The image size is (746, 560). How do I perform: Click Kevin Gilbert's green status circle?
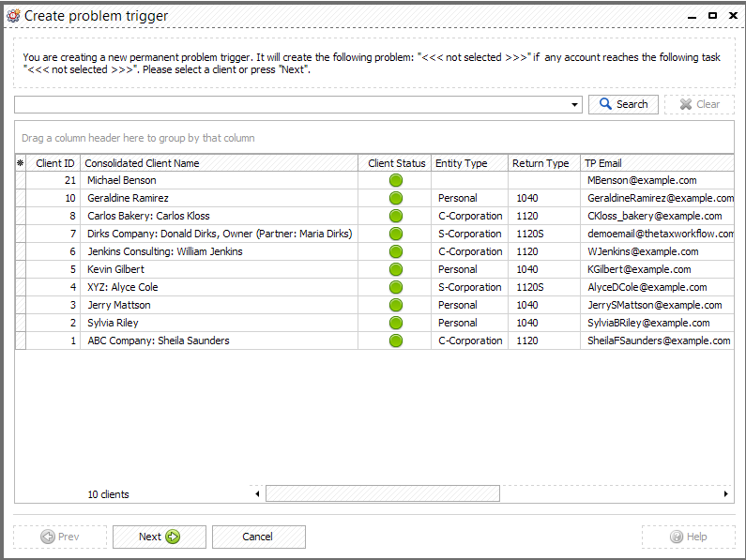click(396, 269)
